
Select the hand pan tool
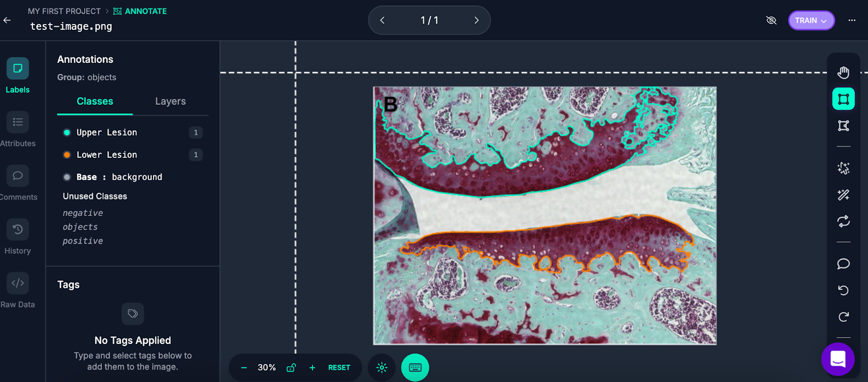844,72
